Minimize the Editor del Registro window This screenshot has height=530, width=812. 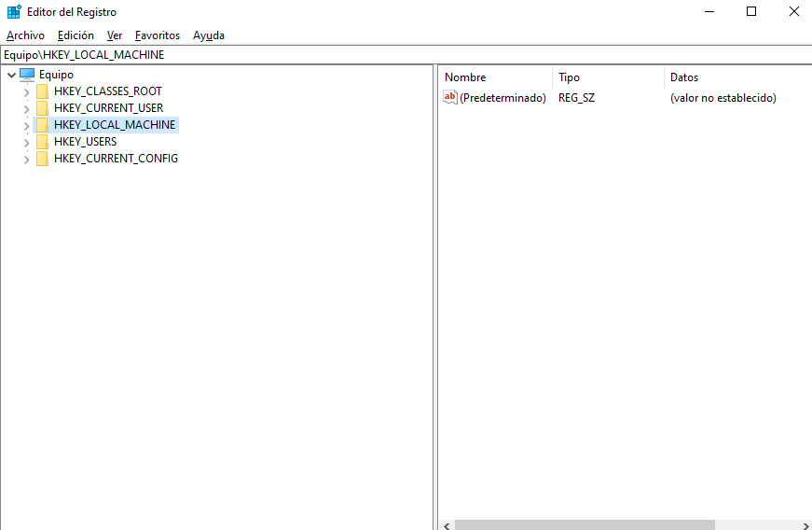click(709, 11)
